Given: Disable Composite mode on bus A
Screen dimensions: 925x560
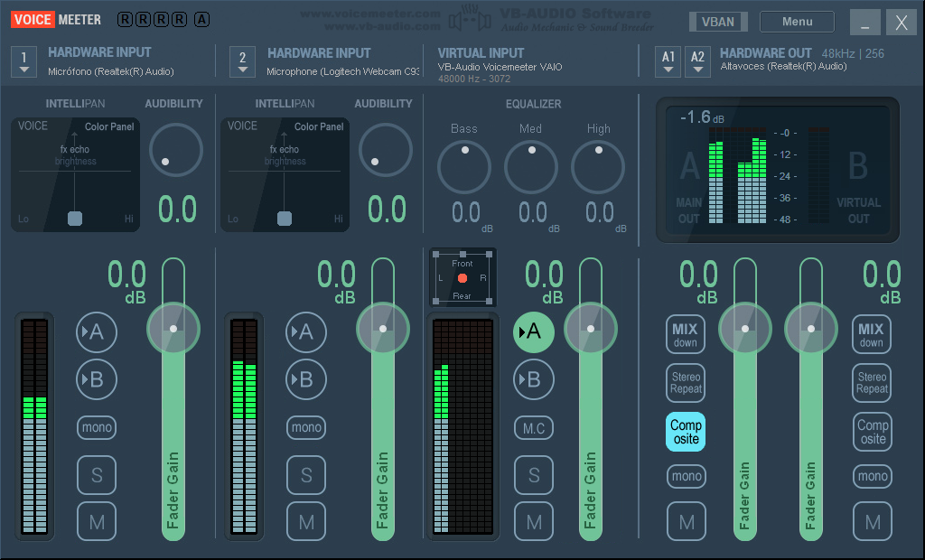Looking at the screenshot, I should click(x=686, y=432).
